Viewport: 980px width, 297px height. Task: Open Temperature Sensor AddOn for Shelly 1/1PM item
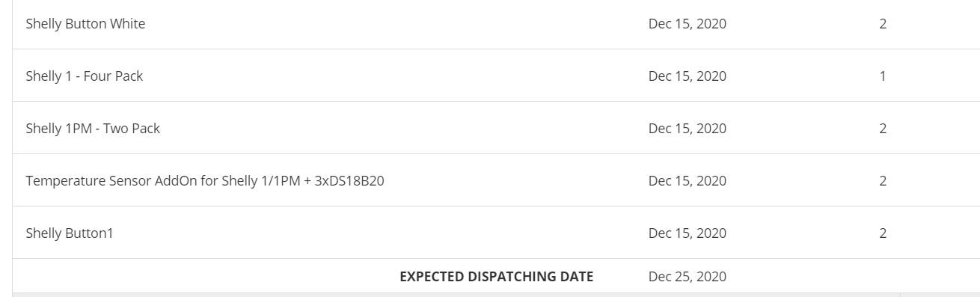[x=205, y=181]
